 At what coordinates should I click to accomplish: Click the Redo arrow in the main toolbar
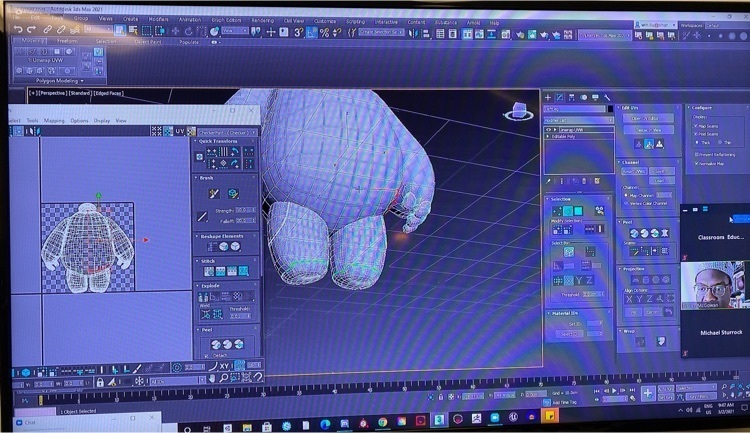[x=31, y=30]
